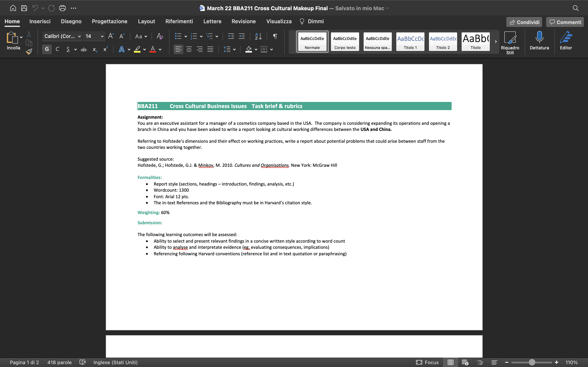Open the Calibri font name dropdown
588x367 pixels.
pyautogui.click(x=62, y=36)
